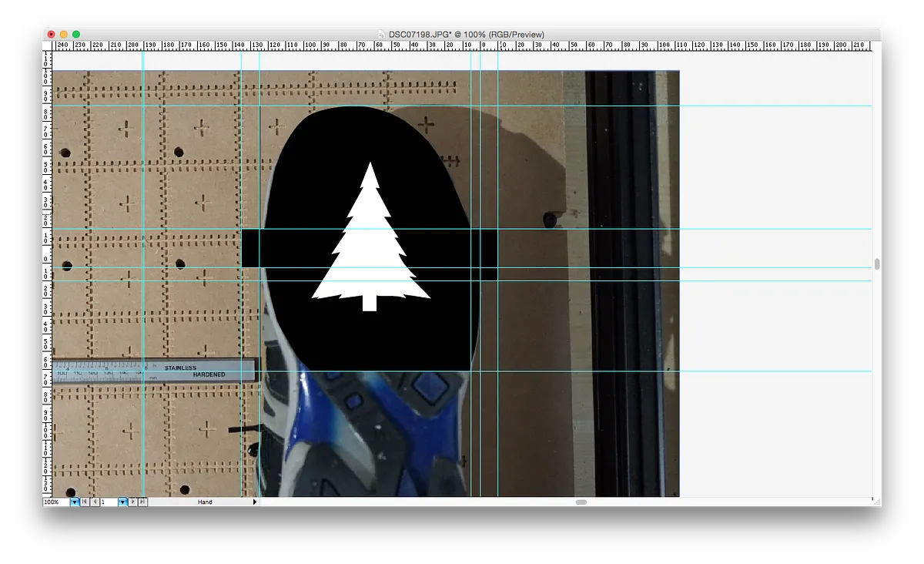Click the green full-screen window button
Viewport: 924px width, 564px height.
(76, 35)
